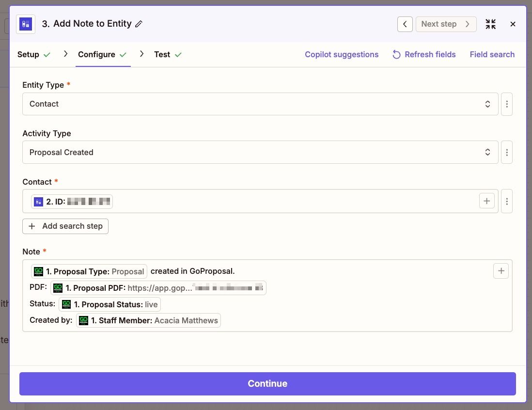Open the three-dot menu for the Contact field

pyautogui.click(x=506, y=201)
